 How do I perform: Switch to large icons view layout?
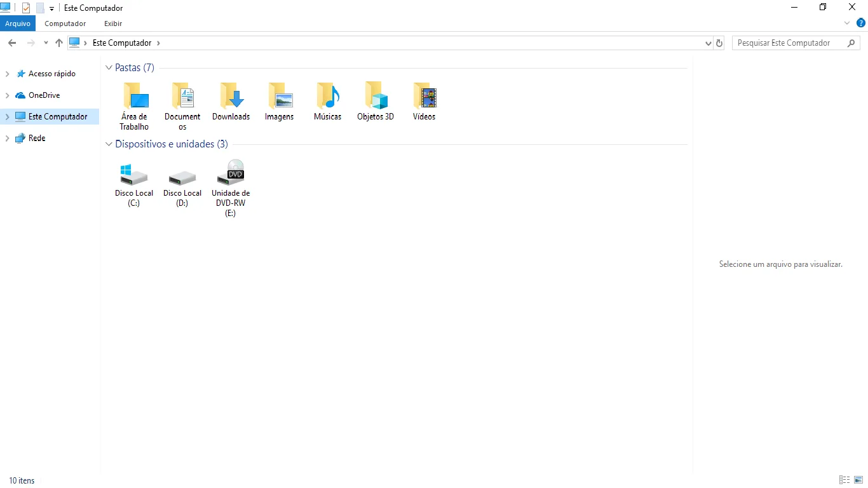[858, 480]
